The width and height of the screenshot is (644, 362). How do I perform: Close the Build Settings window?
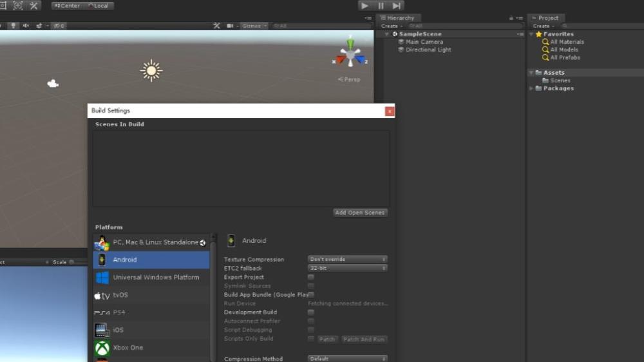tap(390, 111)
